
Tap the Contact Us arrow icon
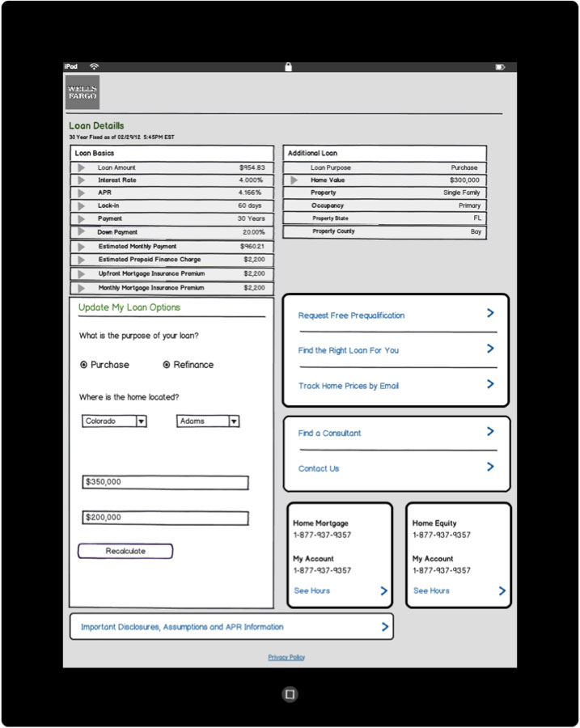(x=490, y=467)
